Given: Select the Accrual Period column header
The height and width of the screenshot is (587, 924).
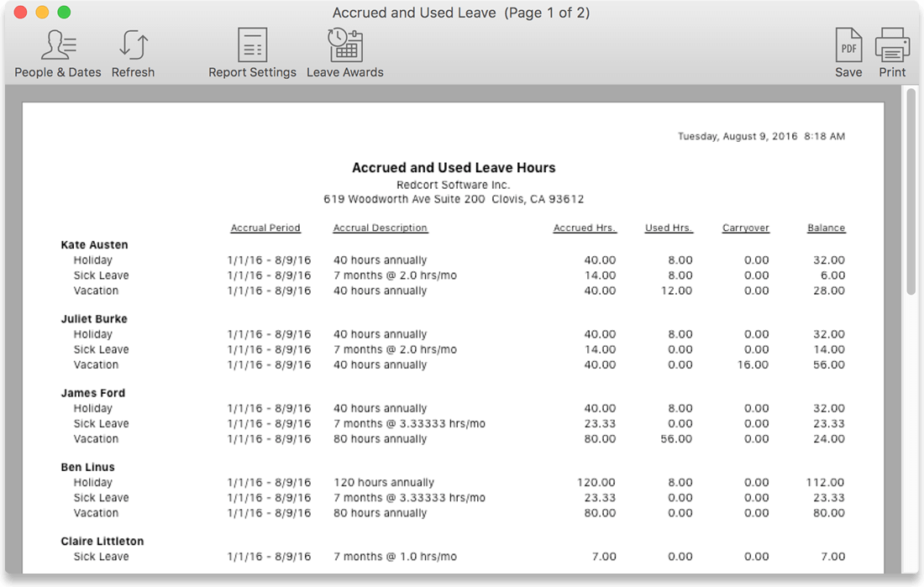Looking at the screenshot, I should (265, 228).
